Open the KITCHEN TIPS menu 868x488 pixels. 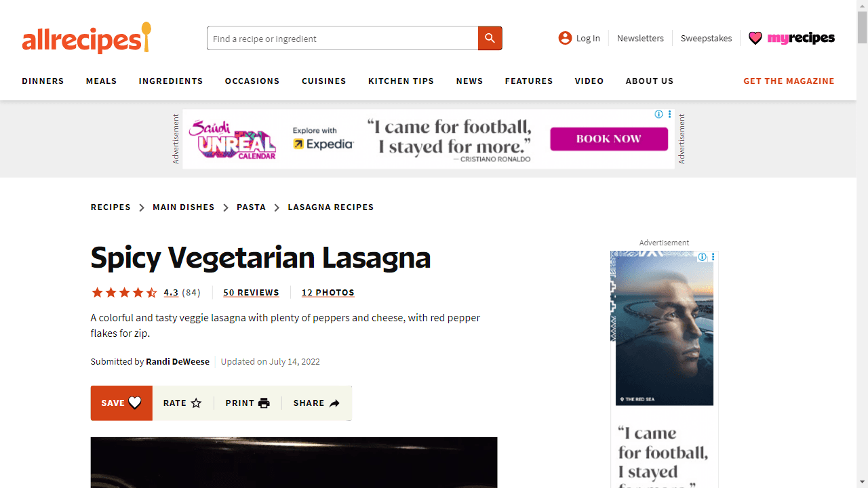[x=401, y=81]
